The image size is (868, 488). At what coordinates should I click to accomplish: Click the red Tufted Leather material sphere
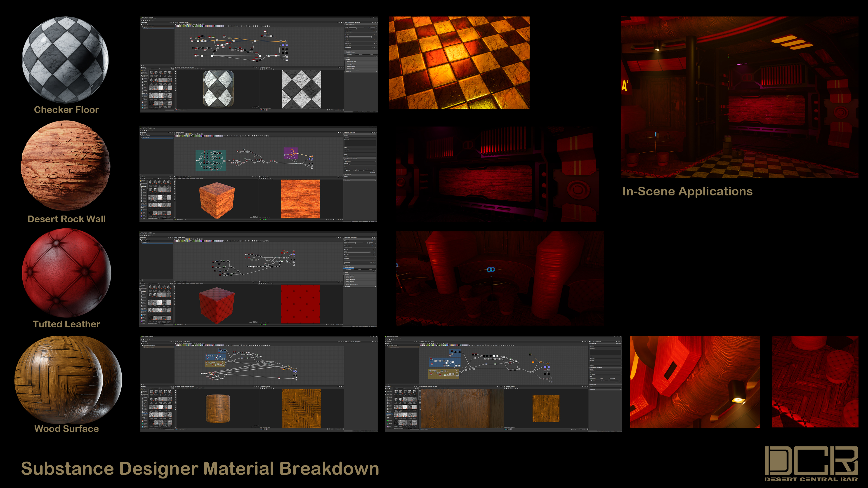tap(66, 273)
